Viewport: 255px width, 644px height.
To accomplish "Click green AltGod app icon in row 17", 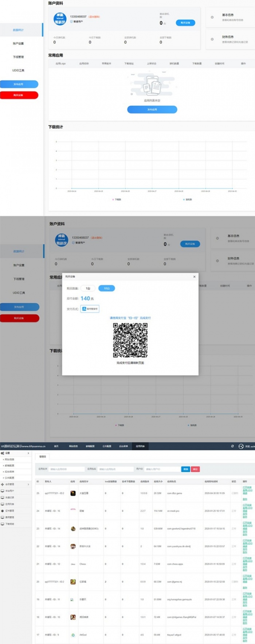I will tap(73, 635).
